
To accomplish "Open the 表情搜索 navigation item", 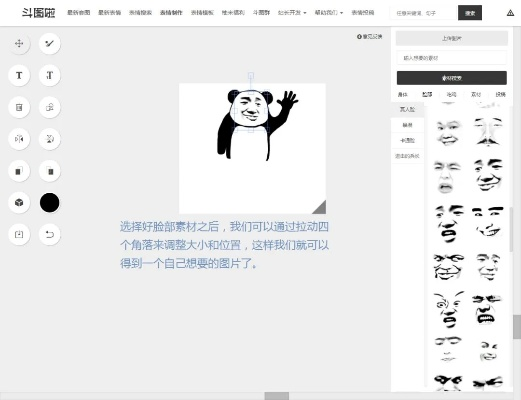I will [x=140, y=13].
